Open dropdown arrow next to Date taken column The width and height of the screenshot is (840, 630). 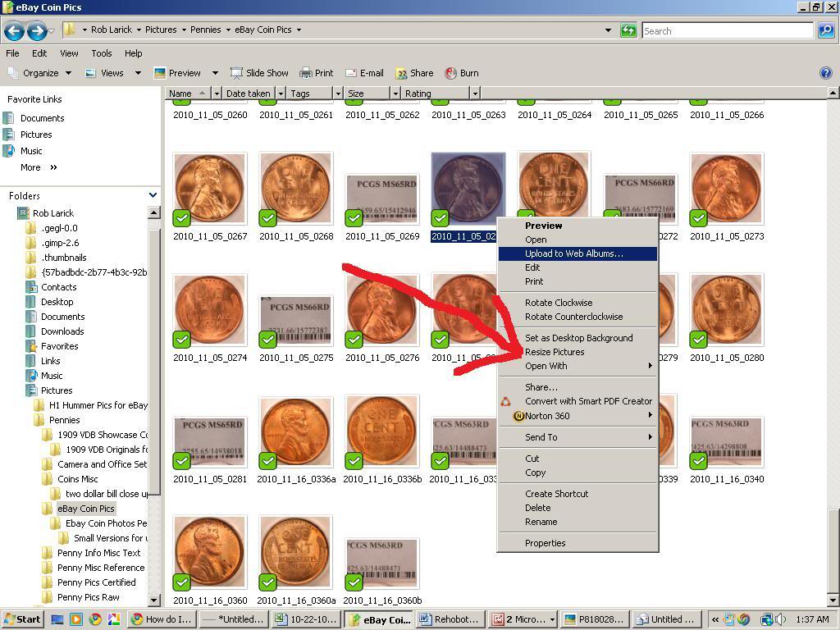281,94
